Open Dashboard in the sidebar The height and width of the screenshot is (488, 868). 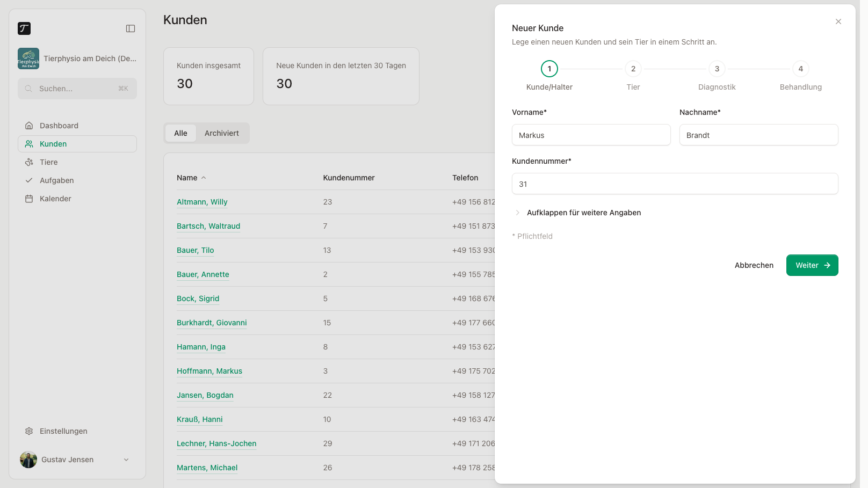point(77,126)
